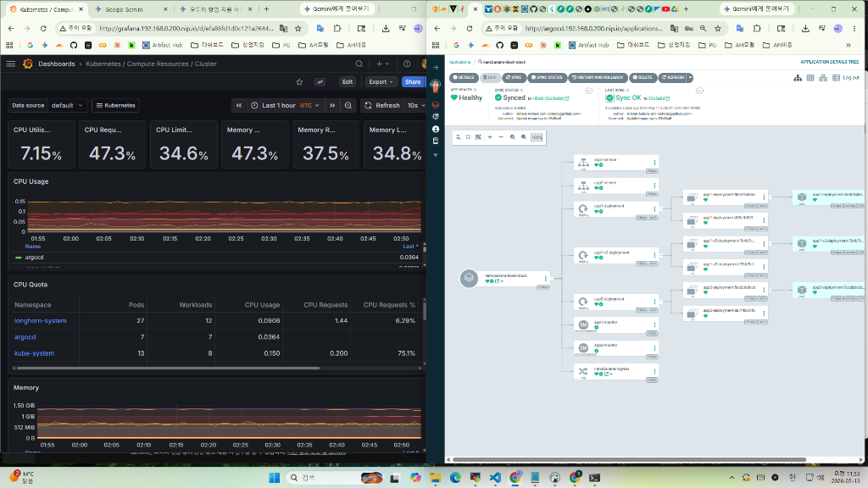Click HISTORY AND ROLLBACK button
Screen dimensions: 868x488
[x=598, y=77]
